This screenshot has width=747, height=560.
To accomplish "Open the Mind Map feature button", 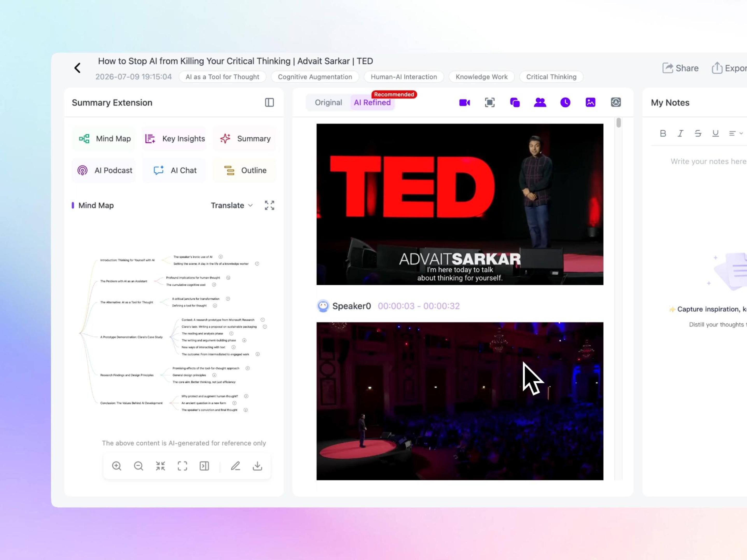I will point(104,138).
